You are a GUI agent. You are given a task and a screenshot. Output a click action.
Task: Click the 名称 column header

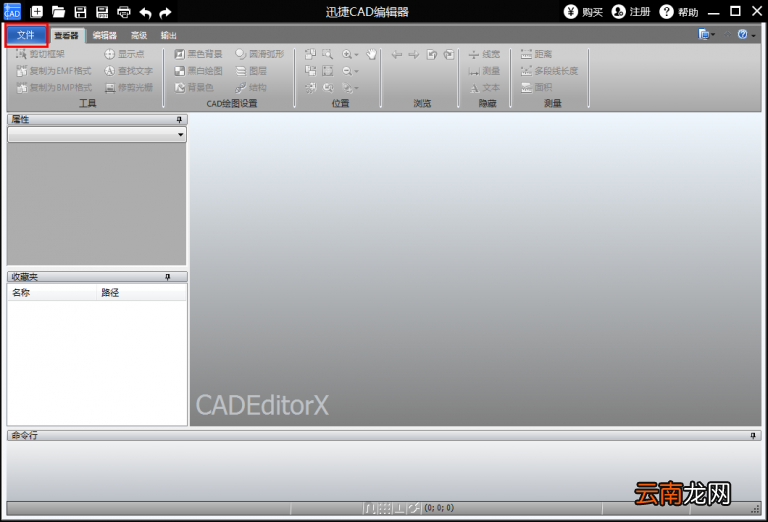[52, 293]
